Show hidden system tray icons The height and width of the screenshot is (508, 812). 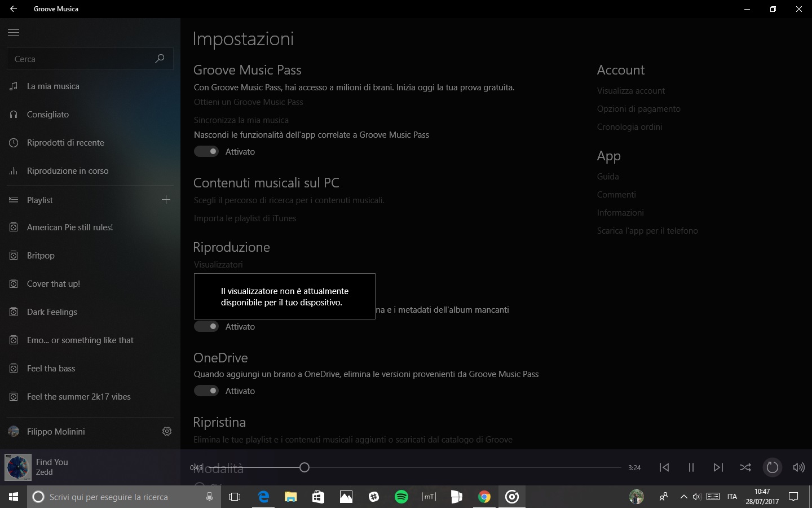pos(683,497)
